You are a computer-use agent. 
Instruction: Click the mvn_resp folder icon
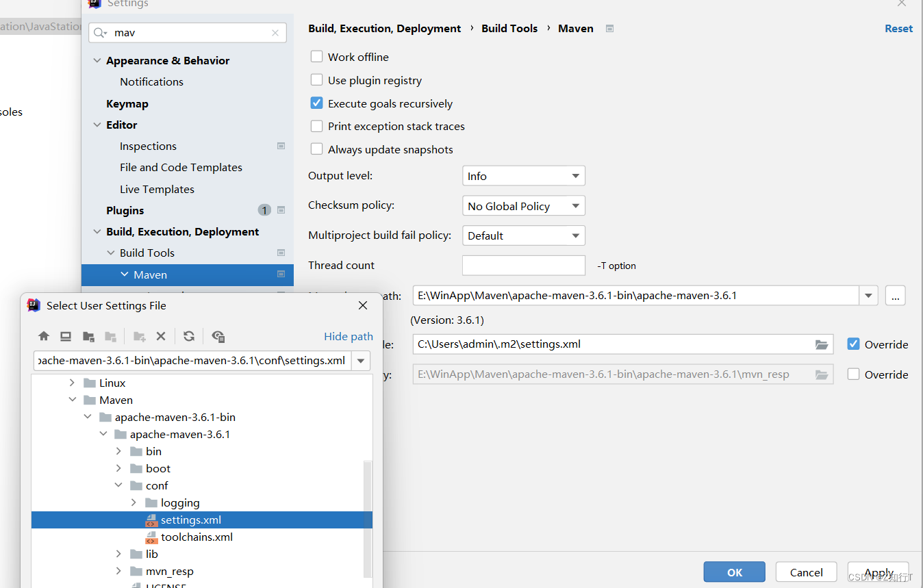tap(136, 571)
